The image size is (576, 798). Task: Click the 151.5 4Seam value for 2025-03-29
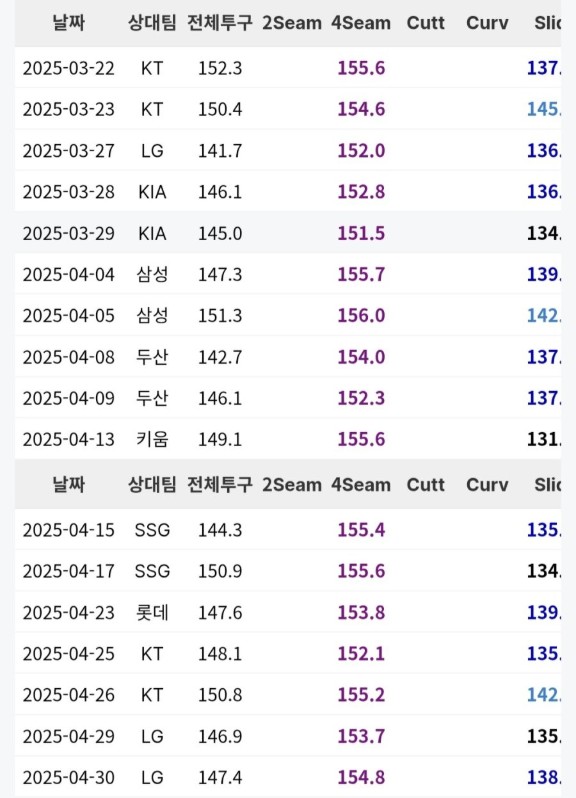pyautogui.click(x=361, y=233)
